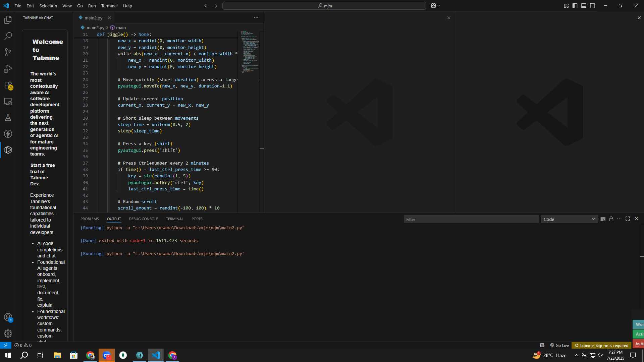Expand Copilot dropdown chevron in title bar
This screenshot has height=362, width=644.
click(x=439, y=6)
